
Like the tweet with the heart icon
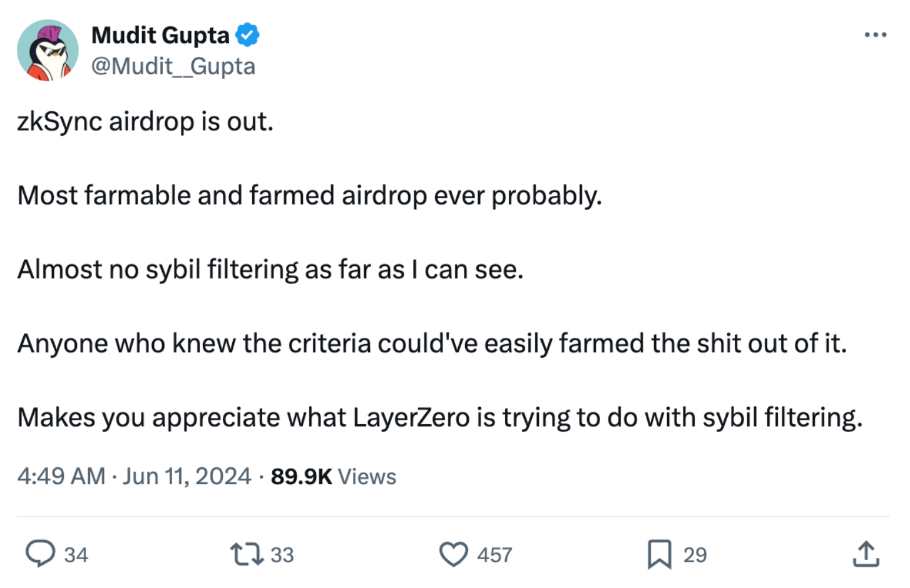453,554
